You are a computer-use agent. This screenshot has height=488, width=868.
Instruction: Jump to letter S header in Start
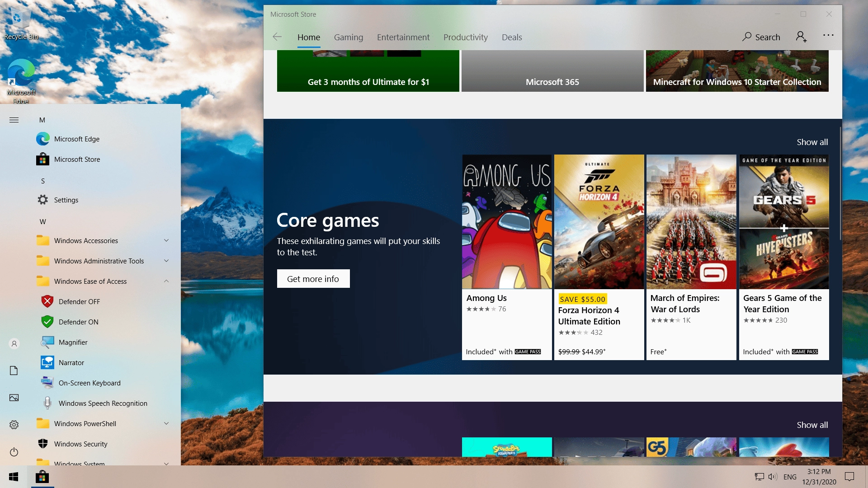coord(43,181)
